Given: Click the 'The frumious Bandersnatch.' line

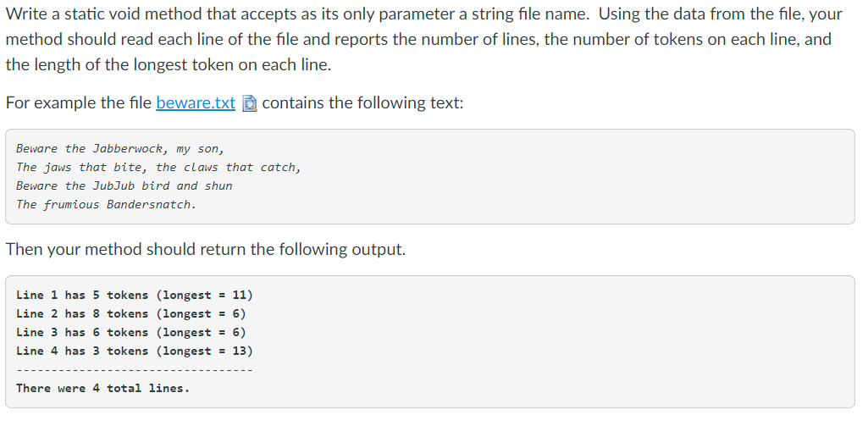Looking at the screenshot, I should [x=107, y=204].
